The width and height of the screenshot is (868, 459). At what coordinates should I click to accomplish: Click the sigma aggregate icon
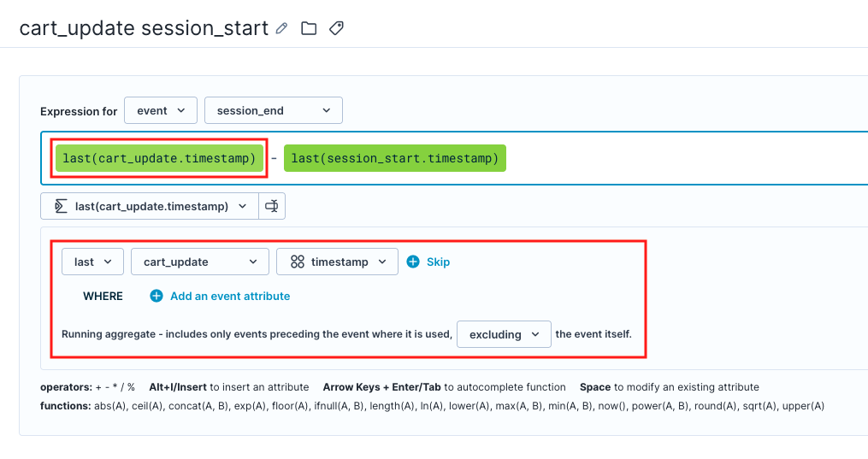(61, 206)
